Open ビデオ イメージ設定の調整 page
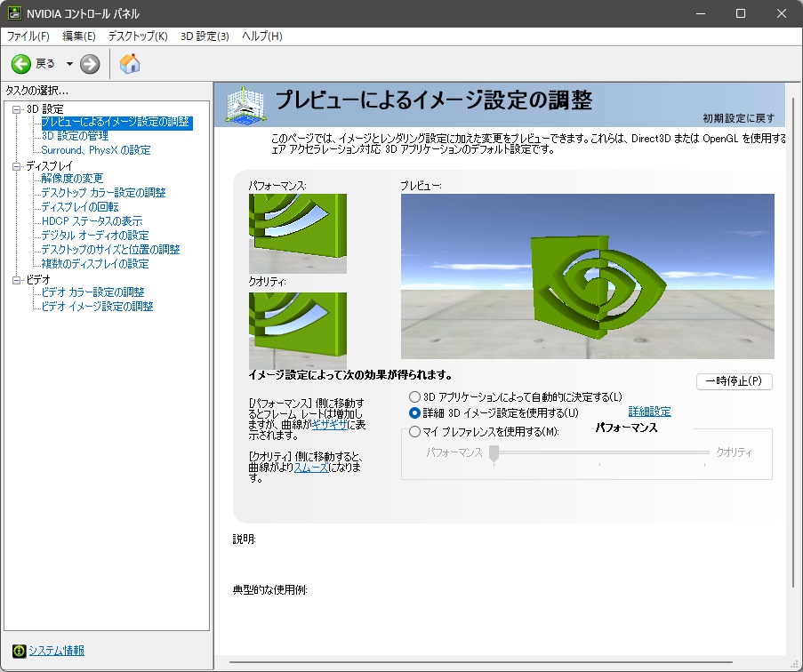This screenshot has height=672, width=803. [x=97, y=307]
